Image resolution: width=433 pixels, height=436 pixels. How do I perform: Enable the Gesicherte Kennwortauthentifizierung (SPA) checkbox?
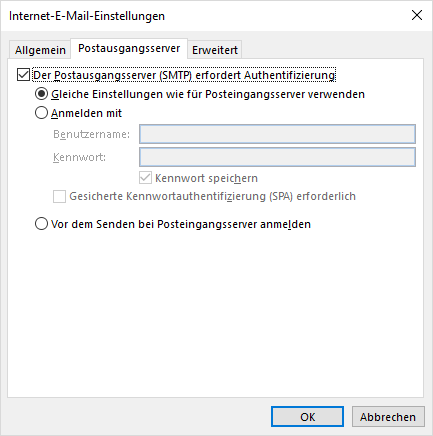59,196
